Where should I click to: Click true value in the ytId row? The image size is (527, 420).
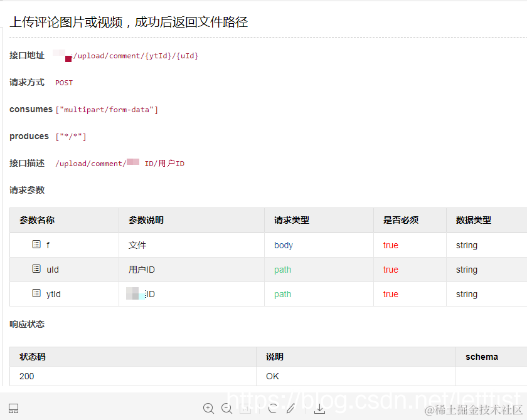click(390, 294)
